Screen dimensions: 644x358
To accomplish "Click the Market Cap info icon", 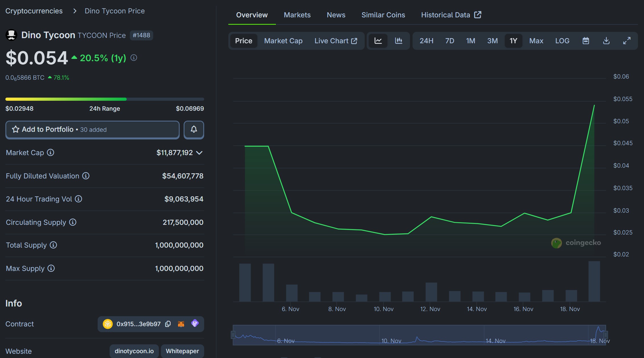I will (x=50, y=153).
